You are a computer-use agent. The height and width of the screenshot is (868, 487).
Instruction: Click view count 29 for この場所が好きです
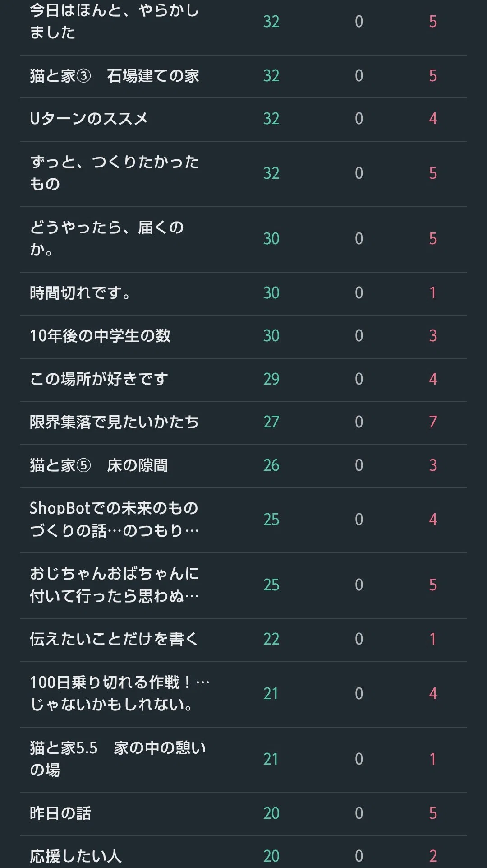(x=271, y=379)
